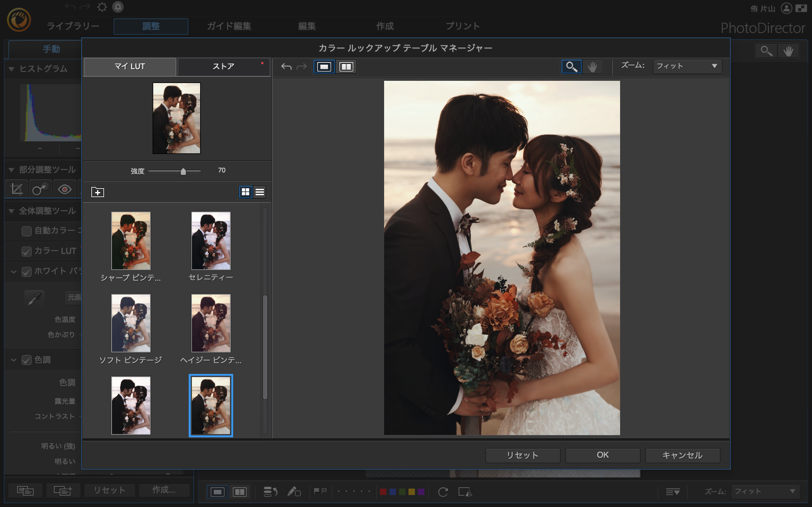
Task: Click the undo arrow in LUT manager
Action: (x=286, y=67)
